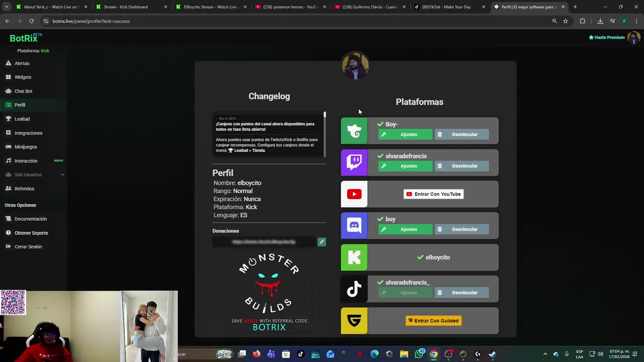Open the File Explorer folder in the taskbar

pyautogui.click(x=404, y=354)
